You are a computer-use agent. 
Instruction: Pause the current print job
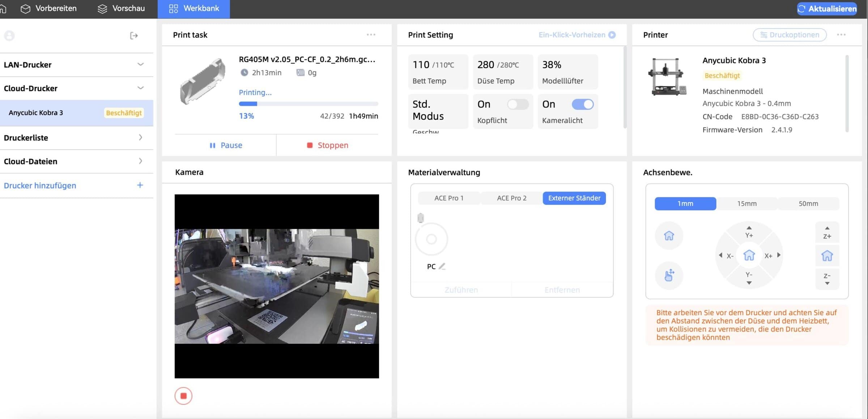226,145
